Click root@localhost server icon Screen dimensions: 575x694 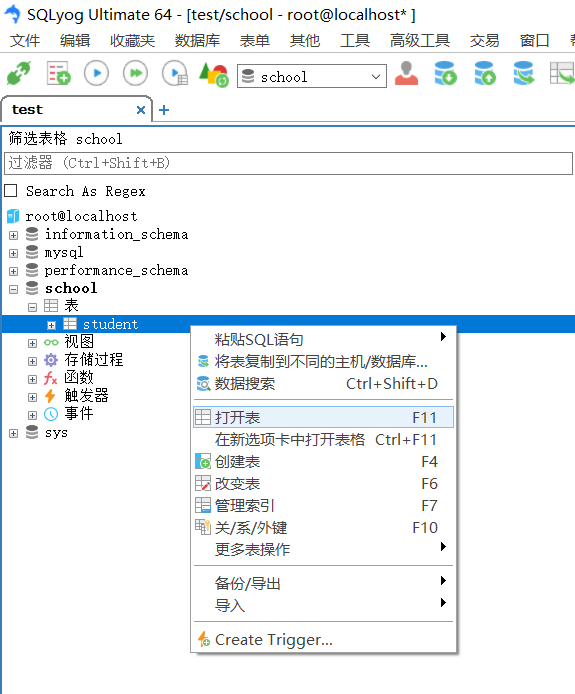tap(13, 216)
